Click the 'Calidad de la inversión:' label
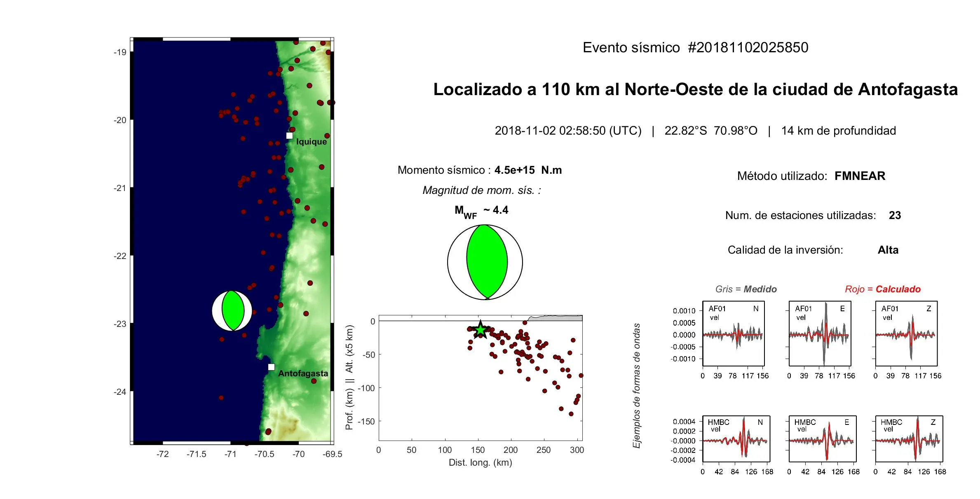The width and height of the screenshot is (980, 499). tap(785, 250)
